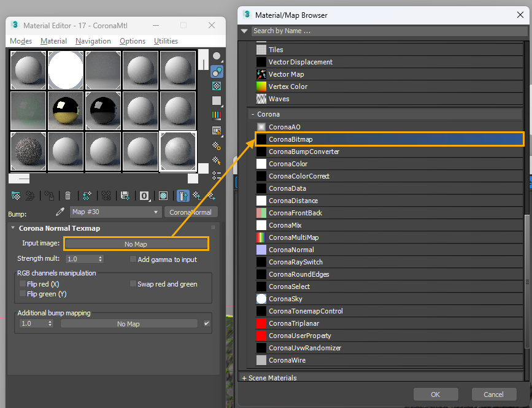
Task: Adjust the Additional bump amount spinner
Action: click(50, 323)
